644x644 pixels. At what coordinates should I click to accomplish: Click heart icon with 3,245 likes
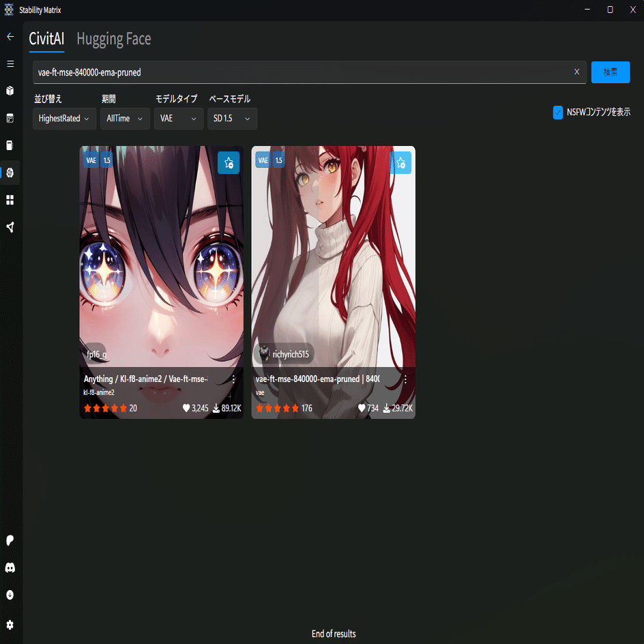tap(186, 408)
